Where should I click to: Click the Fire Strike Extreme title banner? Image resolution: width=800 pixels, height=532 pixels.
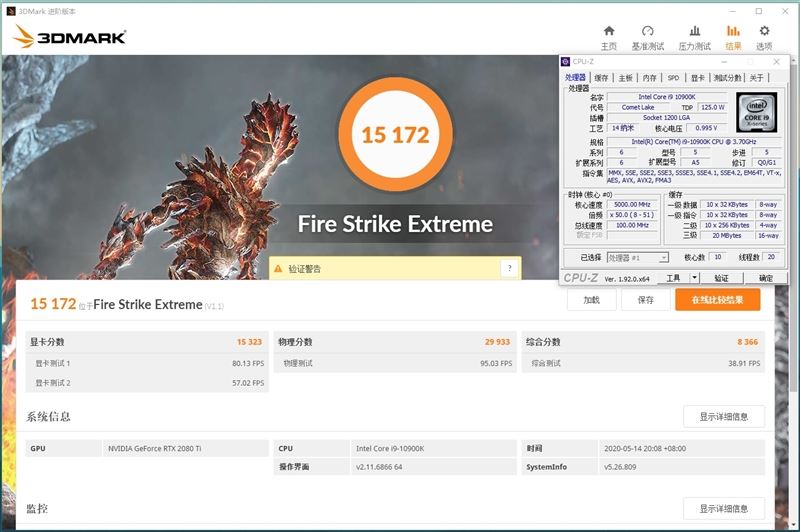click(395, 224)
